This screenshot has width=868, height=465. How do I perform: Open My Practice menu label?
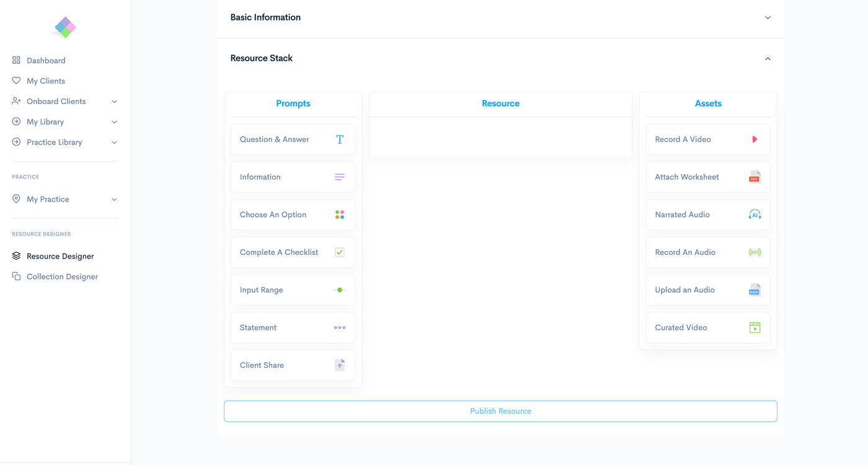tap(48, 199)
